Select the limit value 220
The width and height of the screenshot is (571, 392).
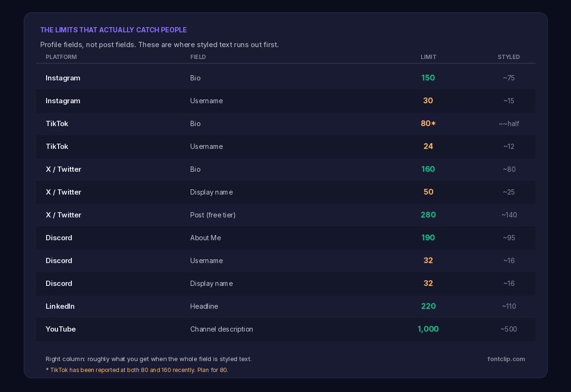pyautogui.click(x=428, y=306)
